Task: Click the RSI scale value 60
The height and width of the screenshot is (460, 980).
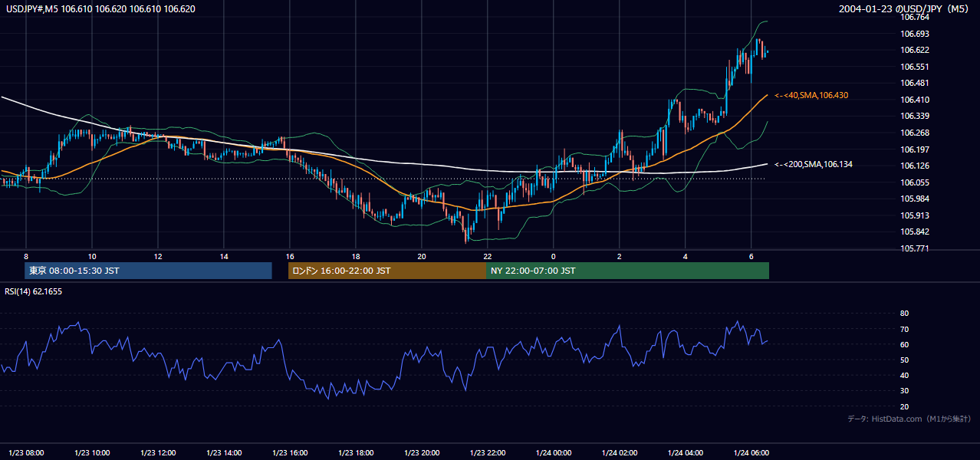Action: [x=904, y=344]
